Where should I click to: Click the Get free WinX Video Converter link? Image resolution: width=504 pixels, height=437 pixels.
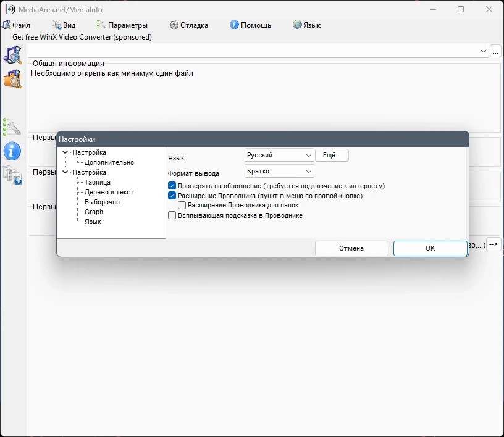[x=82, y=37]
